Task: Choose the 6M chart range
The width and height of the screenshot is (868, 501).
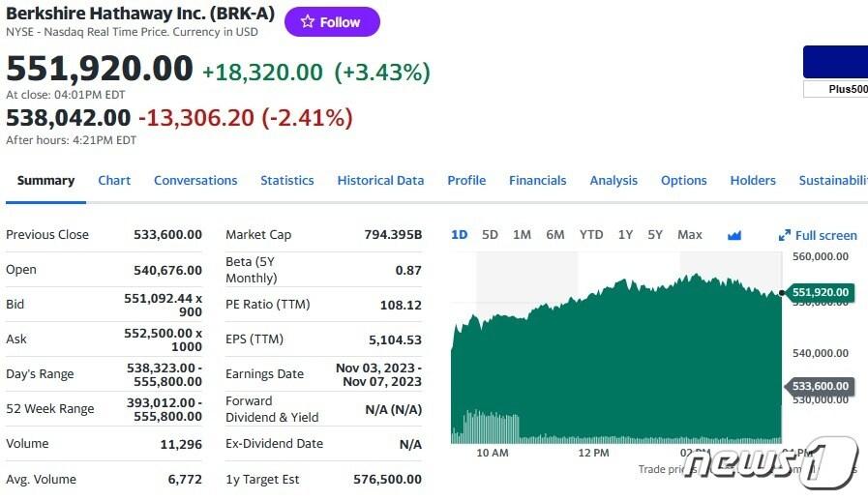Action: [554, 235]
